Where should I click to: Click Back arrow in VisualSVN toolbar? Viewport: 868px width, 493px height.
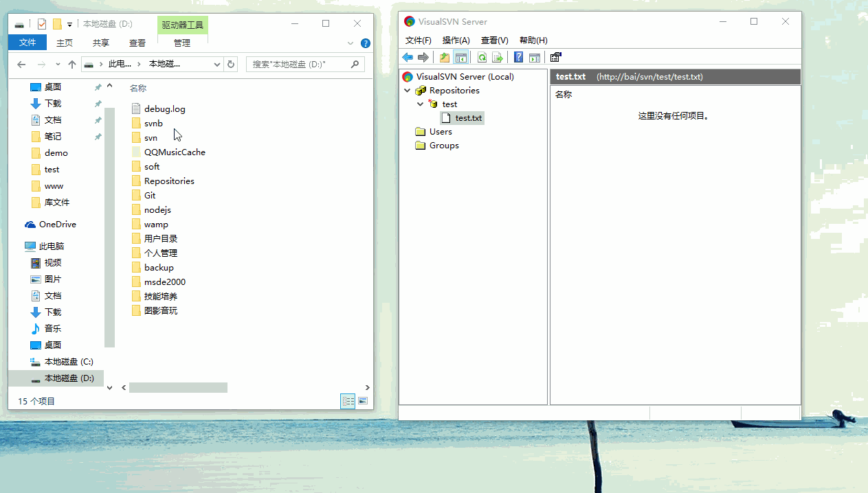click(408, 58)
